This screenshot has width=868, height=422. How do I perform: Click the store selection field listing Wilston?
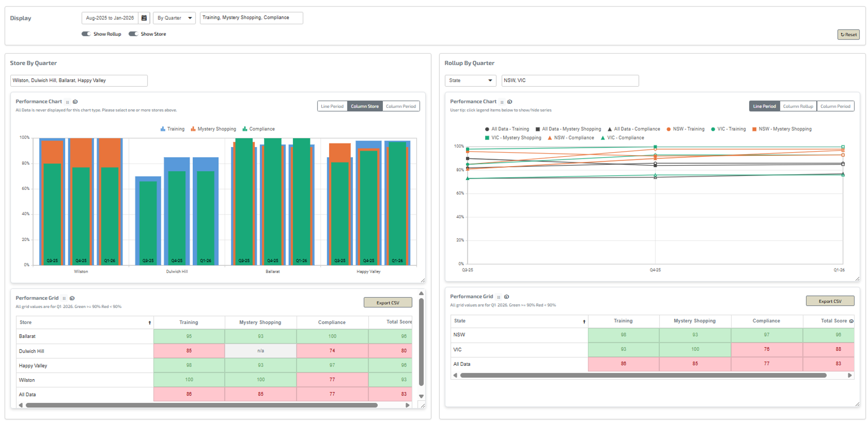[79, 81]
